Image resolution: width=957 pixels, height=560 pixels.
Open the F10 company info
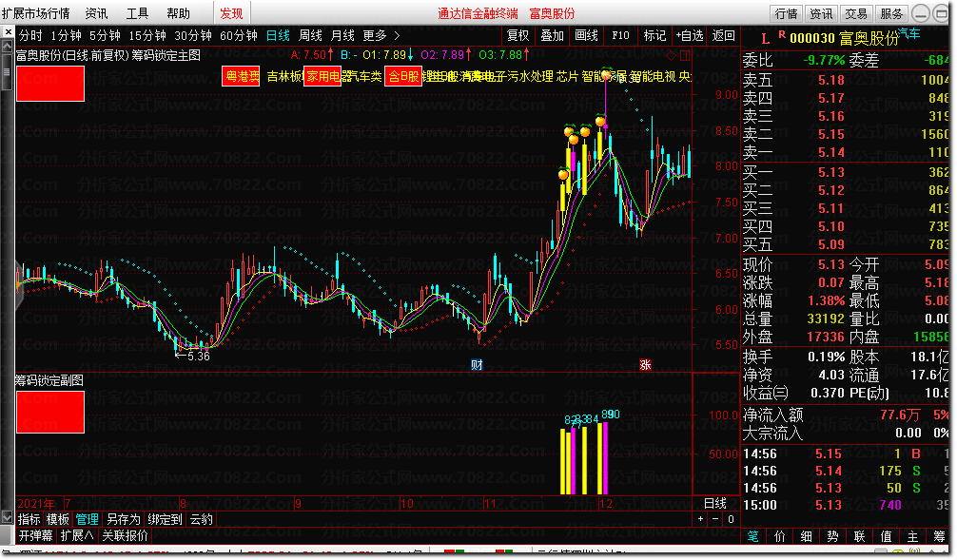tap(620, 35)
